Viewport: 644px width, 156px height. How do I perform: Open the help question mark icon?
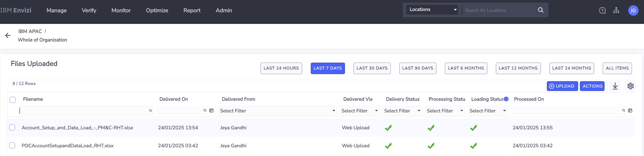(602, 10)
